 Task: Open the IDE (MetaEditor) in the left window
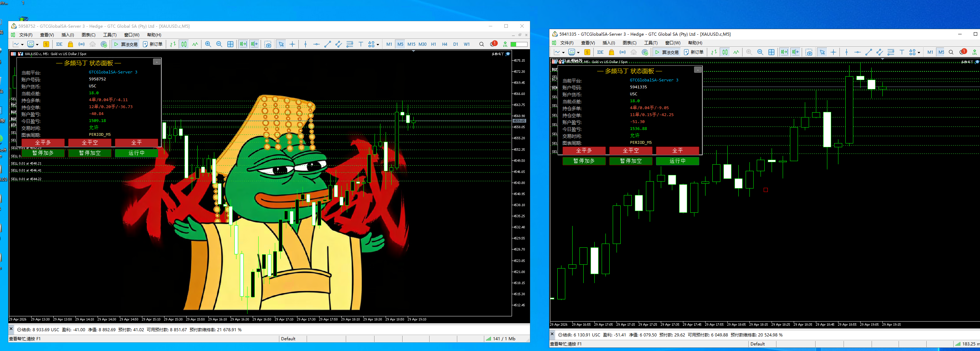coord(59,44)
